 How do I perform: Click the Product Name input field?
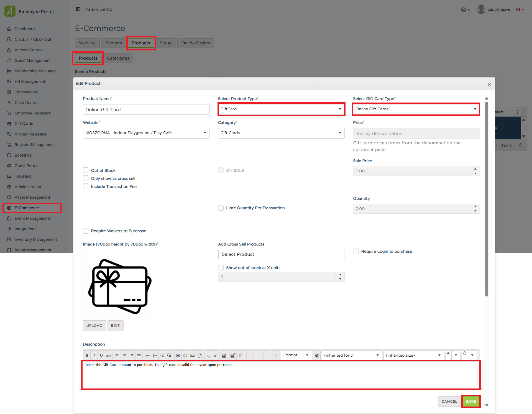(x=146, y=109)
